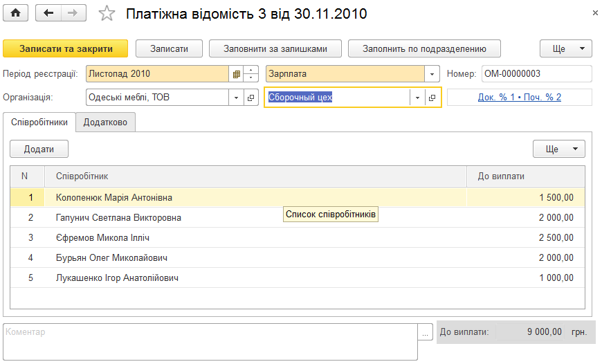This screenshot has height=364, width=602.
Task: Add an employee with Додати button
Action: coord(39,149)
